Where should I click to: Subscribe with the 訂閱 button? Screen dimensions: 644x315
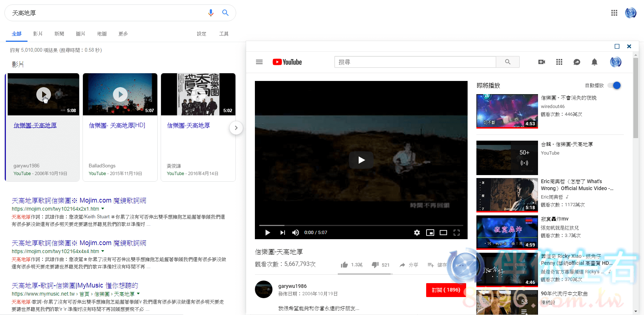click(446, 290)
